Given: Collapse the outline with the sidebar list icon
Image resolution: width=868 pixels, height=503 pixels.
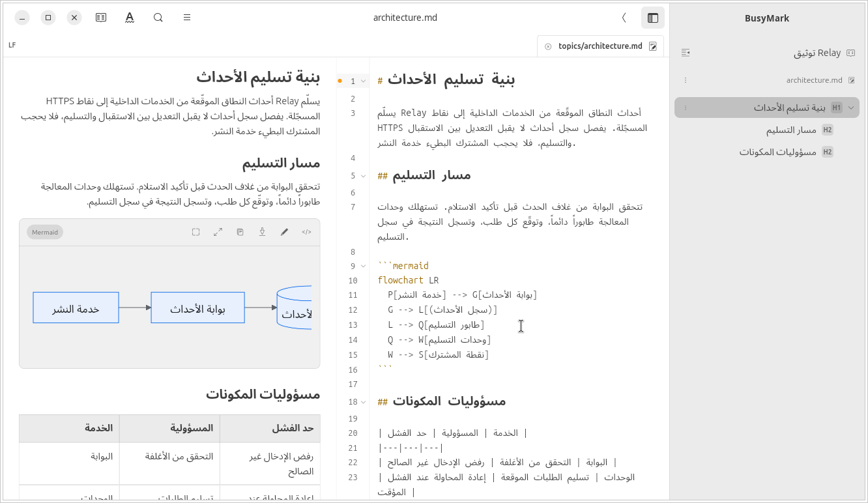Looking at the screenshot, I should coord(686,53).
